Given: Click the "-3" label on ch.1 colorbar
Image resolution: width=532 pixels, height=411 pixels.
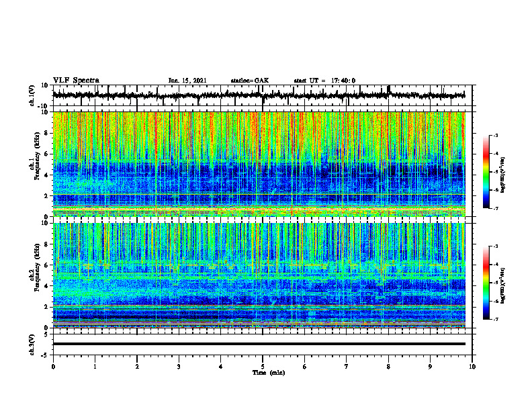Looking at the screenshot, I should pos(495,135).
